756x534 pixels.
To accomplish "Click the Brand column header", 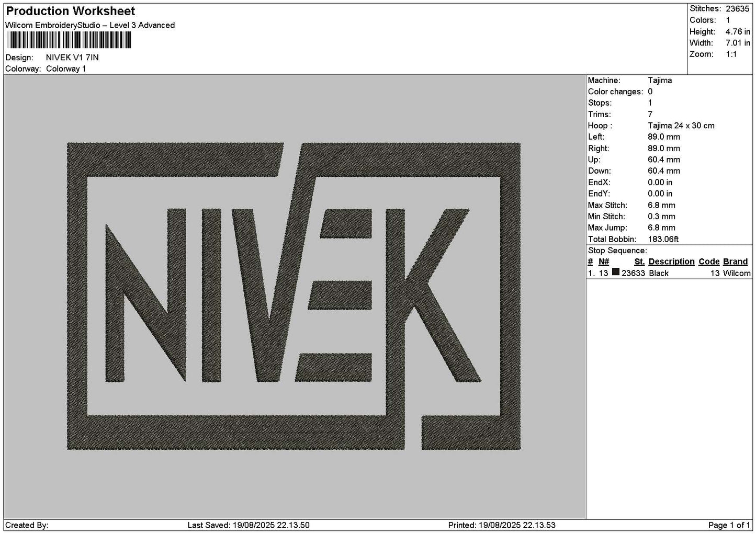I will pyautogui.click(x=735, y=262).
